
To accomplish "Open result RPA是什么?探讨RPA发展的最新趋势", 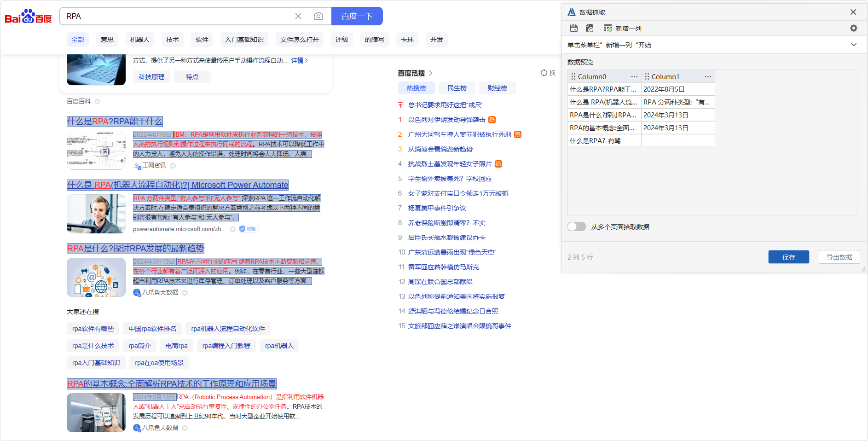I will pyautogui.click(x=135, y=248).
